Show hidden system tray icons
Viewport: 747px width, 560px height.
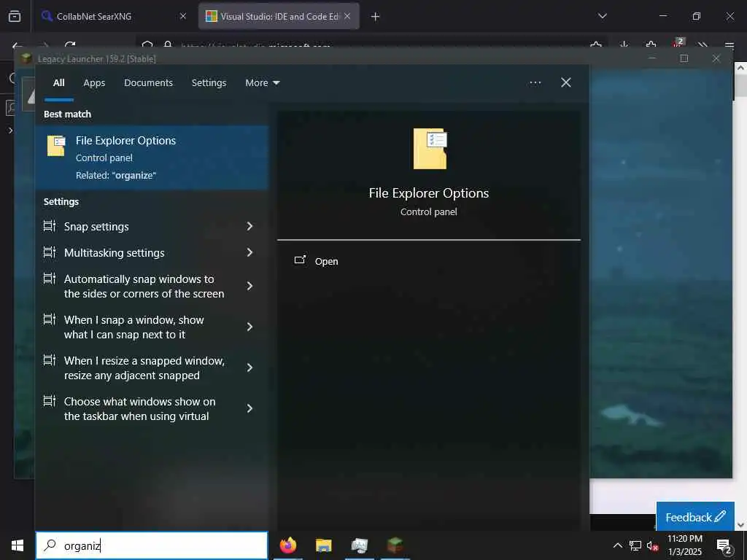[x=617, y=545]
